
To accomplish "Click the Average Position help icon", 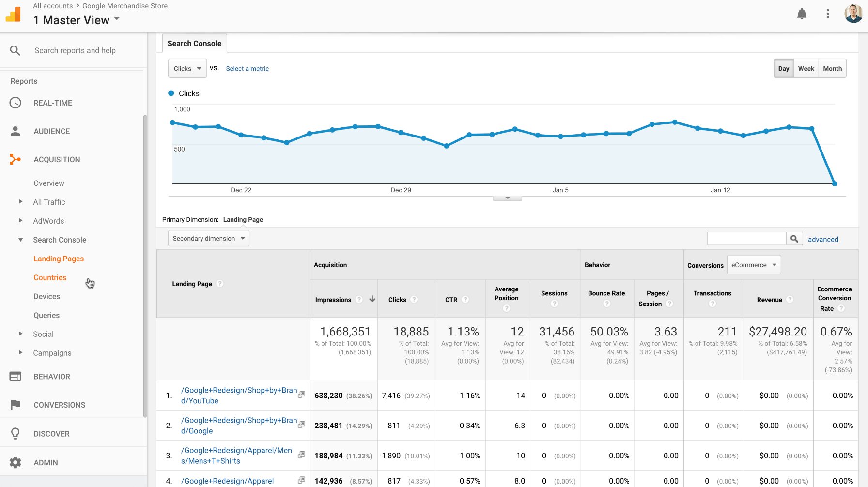I will (x=506, y=308).
